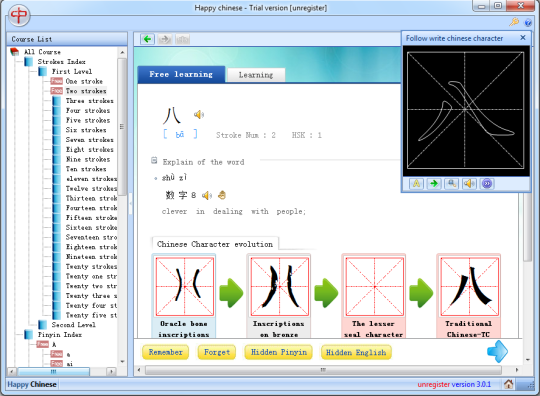The width and height of the screenshot is (540, 396).
Task: Click course list scrollbar down arrow
Action: coord(122,362)
